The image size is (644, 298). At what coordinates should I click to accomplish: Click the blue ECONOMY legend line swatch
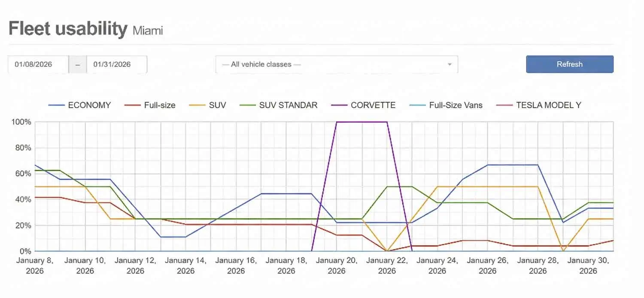point(56,105)
